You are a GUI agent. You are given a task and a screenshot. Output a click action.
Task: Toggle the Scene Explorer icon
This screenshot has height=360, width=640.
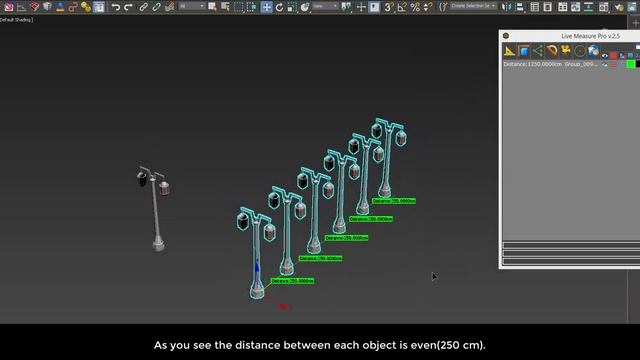(534, 7)
